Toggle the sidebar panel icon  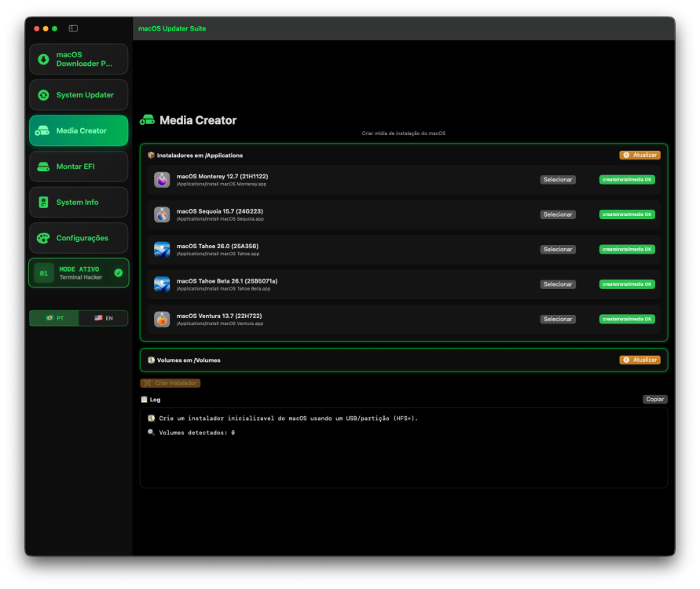pyautogui.click(x=73, y=28)
